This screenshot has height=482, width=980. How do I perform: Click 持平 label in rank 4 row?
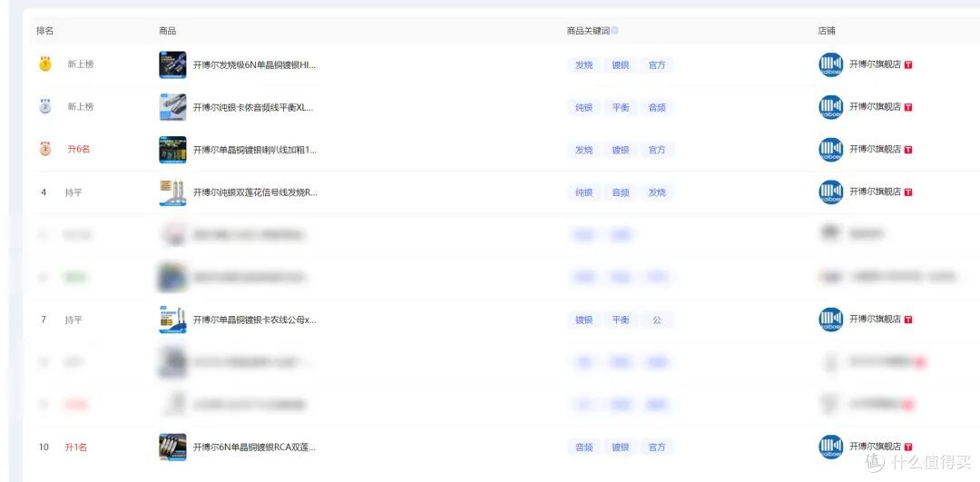[x=73, y=192]
